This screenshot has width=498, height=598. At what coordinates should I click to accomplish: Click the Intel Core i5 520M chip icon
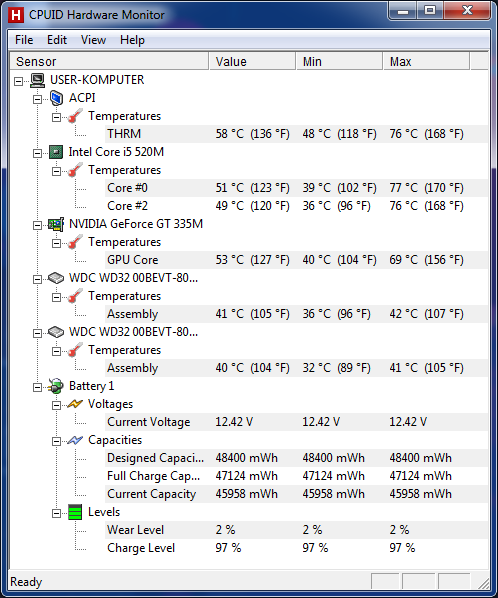[56, 152]
